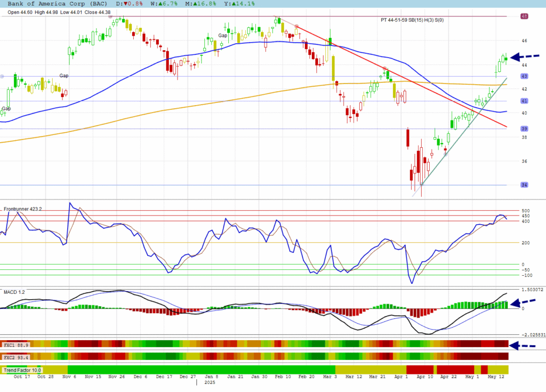Click the Nov 6 date label

point(69,377)
